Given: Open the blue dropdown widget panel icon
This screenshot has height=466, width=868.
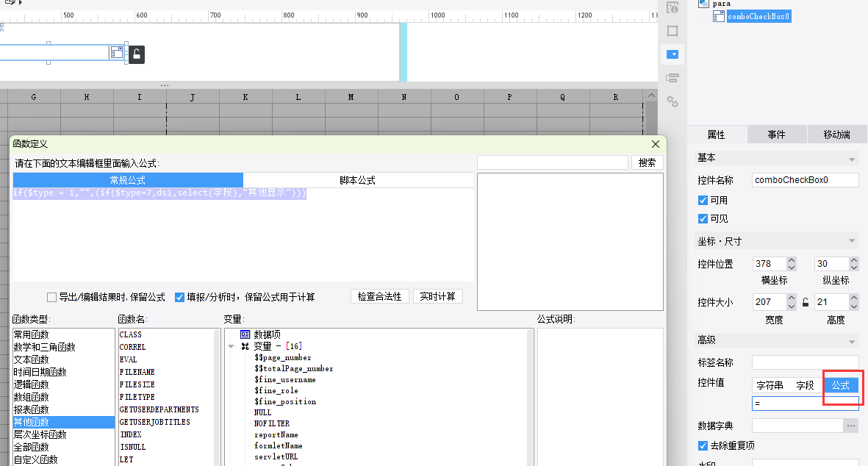Looking at the screenshot, I should [x=672, y=54].
